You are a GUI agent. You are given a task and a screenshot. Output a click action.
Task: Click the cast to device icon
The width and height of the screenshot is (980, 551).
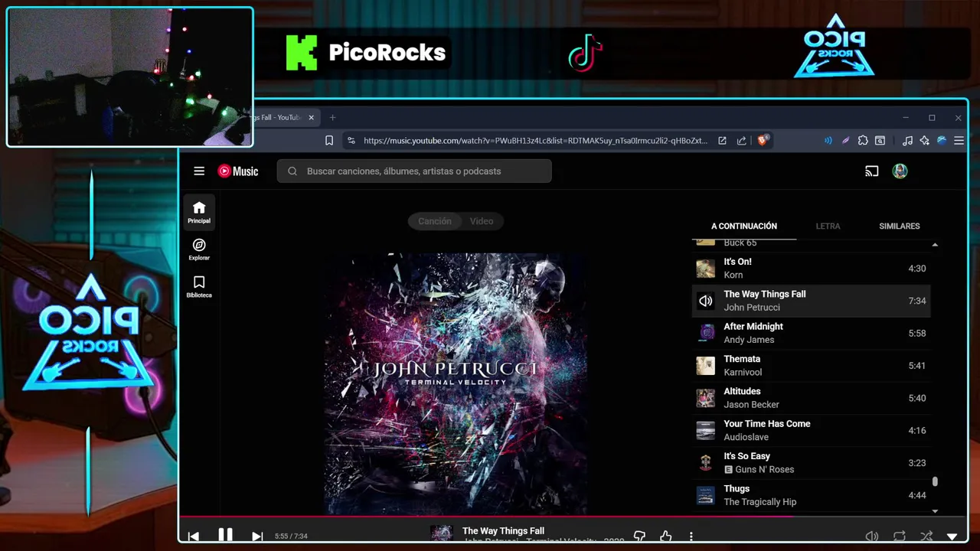tap(871, 171)
